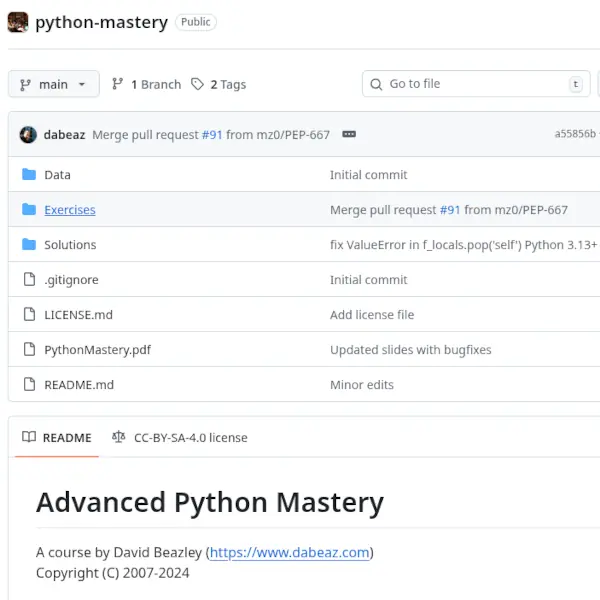Click the scales icon on license tab
This screenshot has height=600, width=600.
pyautogui.click(x=119, y=437)
